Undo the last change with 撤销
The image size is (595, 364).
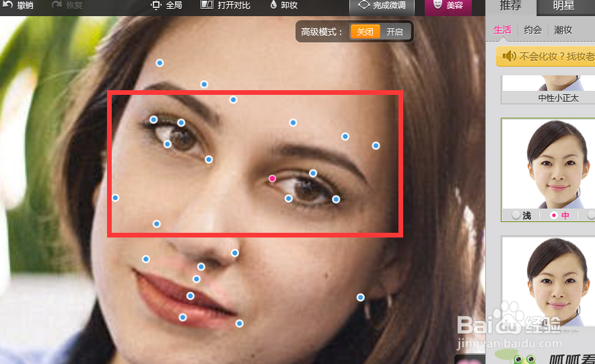(18, 5)
